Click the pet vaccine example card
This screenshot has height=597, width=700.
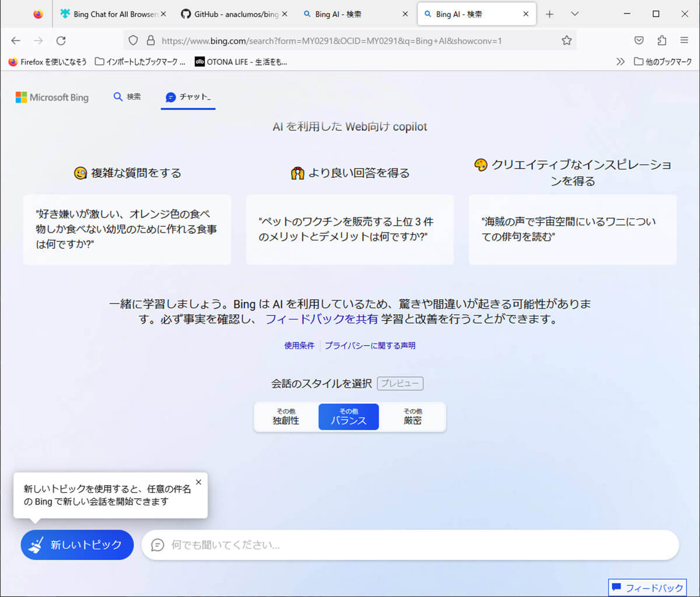(350, 229)
